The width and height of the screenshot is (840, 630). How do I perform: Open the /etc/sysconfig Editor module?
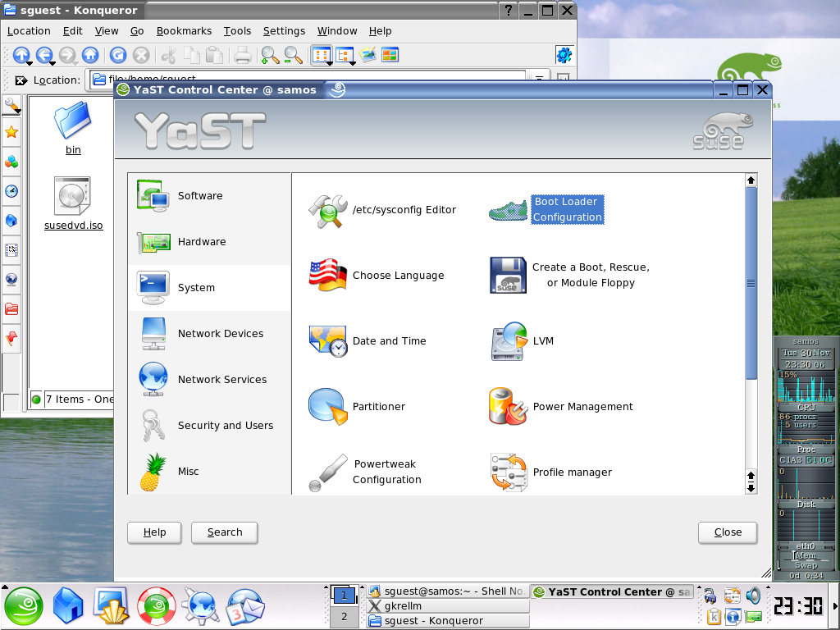[x=382, y=210]
